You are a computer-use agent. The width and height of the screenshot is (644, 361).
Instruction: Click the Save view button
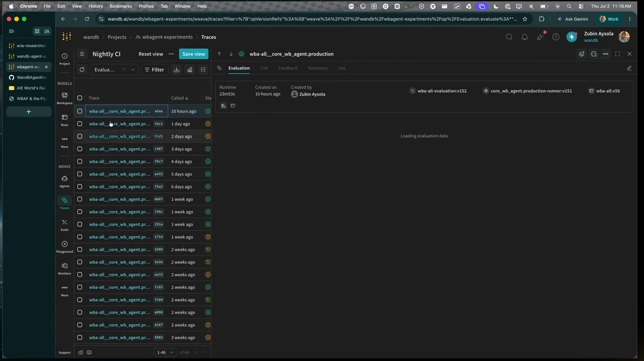(x=194, y=54)
